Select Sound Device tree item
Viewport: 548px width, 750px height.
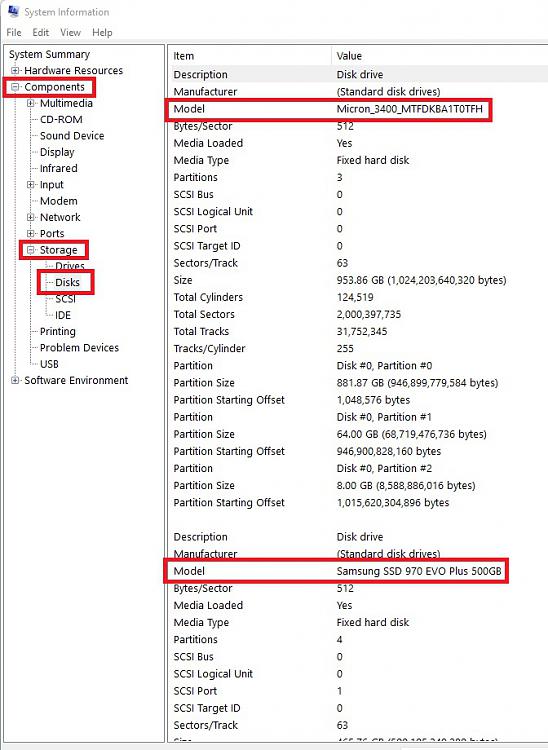[x=72, y=136]
